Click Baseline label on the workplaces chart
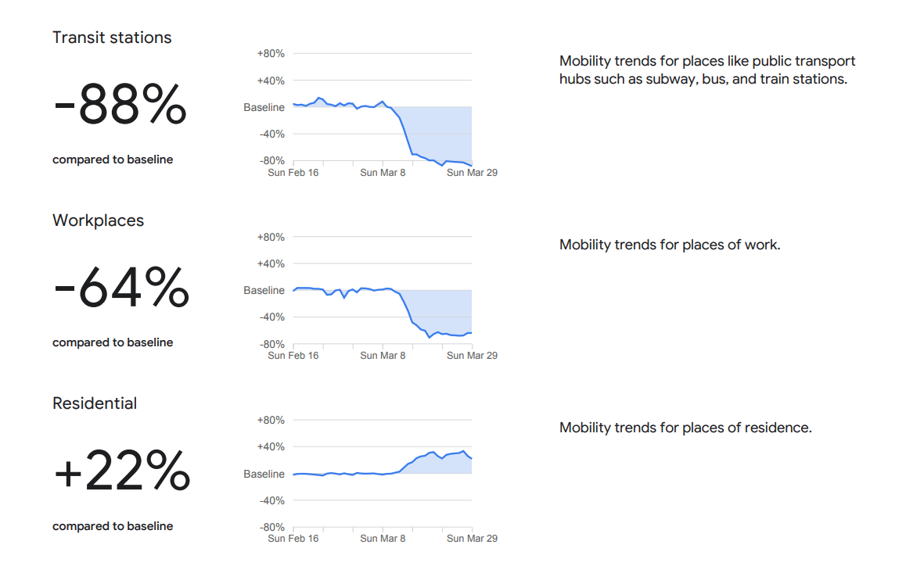The height and width of the screenshot is (566, 924). 264,290
